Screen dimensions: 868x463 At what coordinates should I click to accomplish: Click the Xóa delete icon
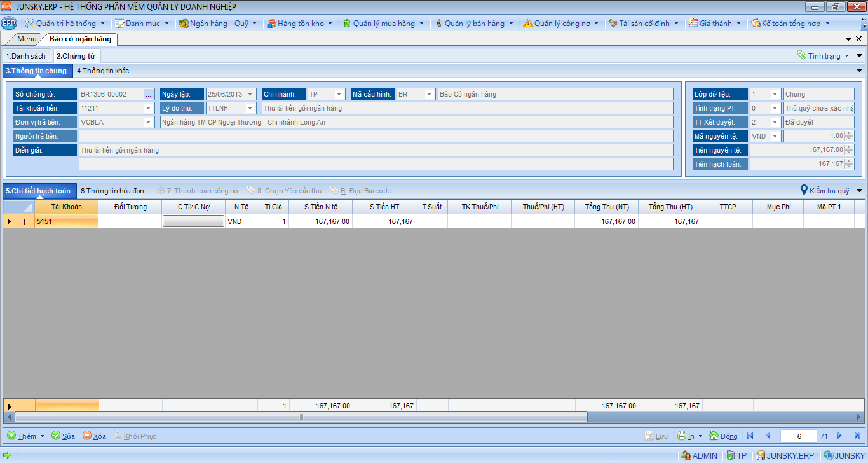click(87, 436)
